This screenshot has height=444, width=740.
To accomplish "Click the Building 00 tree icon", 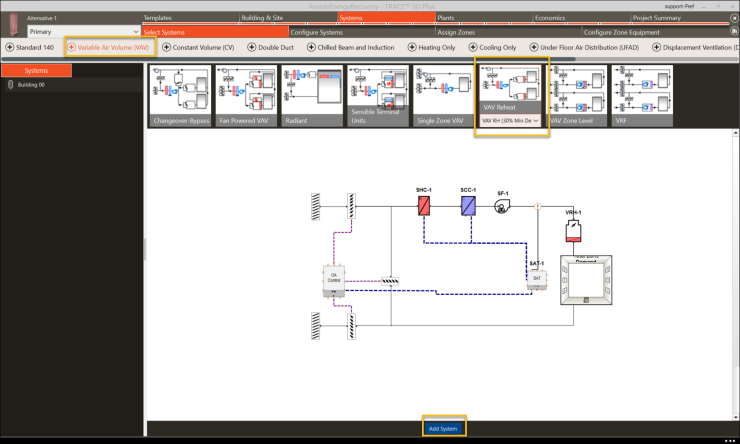I will [10, 85].
